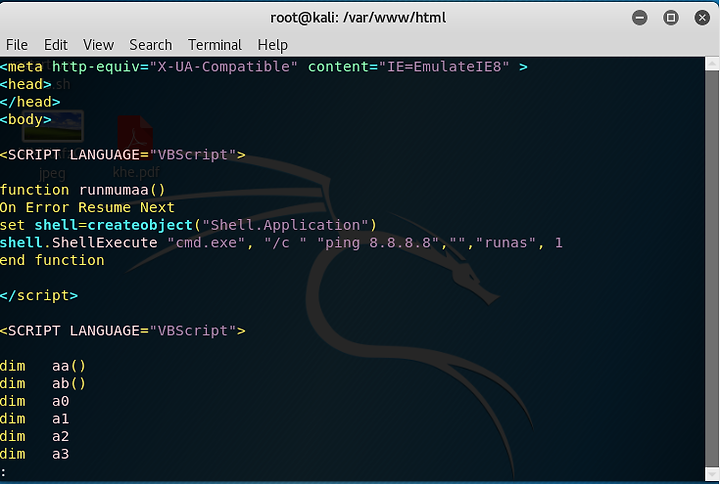720x484 pixels.
Task: Click the meta http-equiv line
Action: click(x=264, y=67)
